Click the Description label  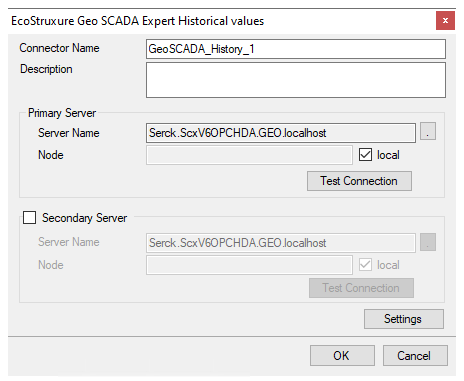[46, 69]
